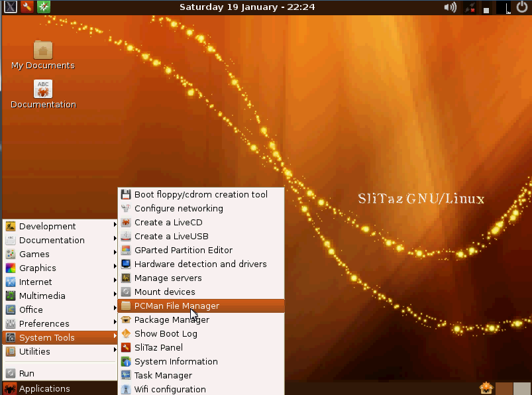
Task: Click the package updates box icon in bottom panel
Action: click(x=486, y=388)
